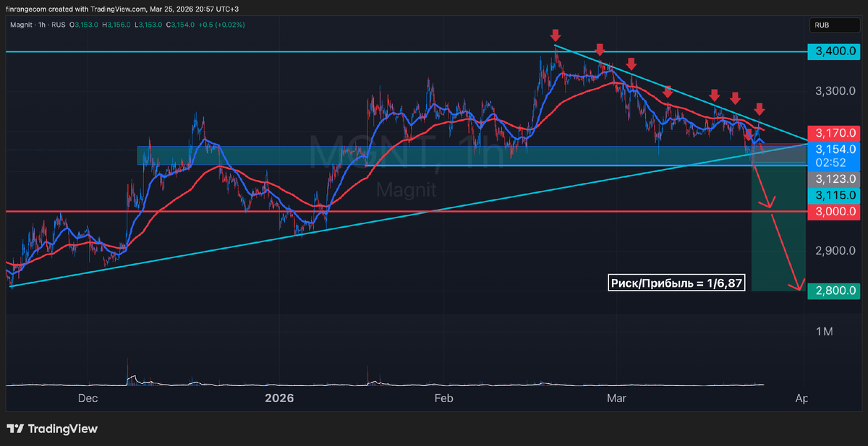Click the high value H3,156.0
The width and height of the screenshot is (868, 446).
click(116, 25)
